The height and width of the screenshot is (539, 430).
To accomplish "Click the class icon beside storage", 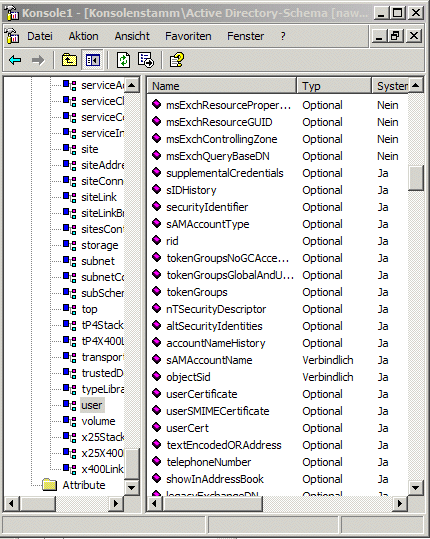I will coord(69,245).
